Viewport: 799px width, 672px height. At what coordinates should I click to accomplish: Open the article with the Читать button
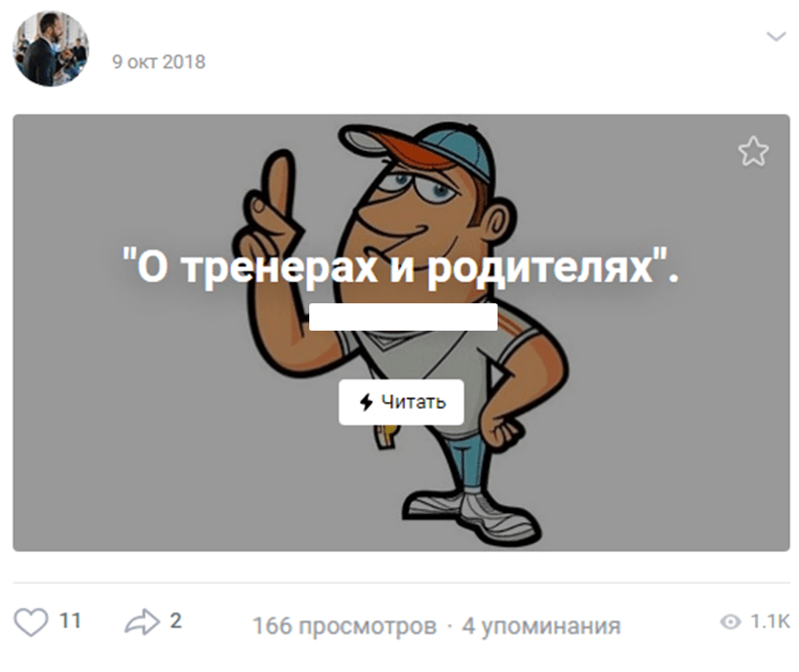(x=402, y=402)
